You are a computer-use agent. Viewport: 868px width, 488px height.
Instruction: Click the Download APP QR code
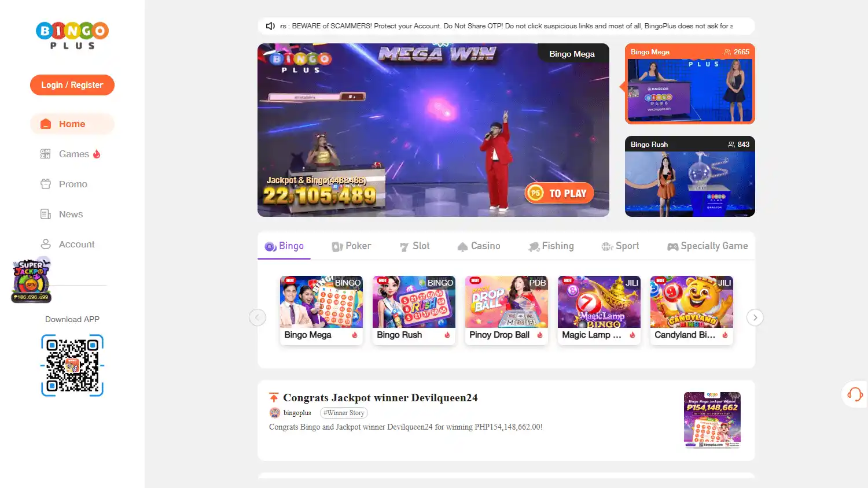click(x=72, y=365)
